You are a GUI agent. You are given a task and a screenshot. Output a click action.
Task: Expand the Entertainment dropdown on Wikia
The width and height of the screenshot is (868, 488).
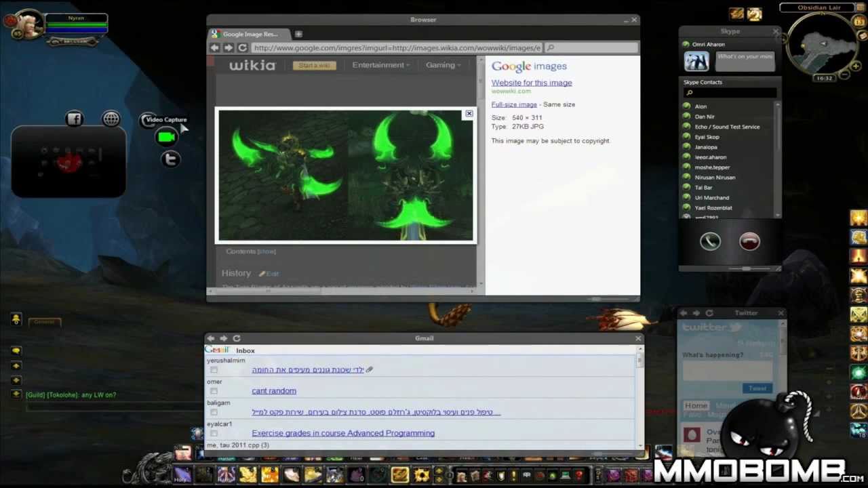381,65
